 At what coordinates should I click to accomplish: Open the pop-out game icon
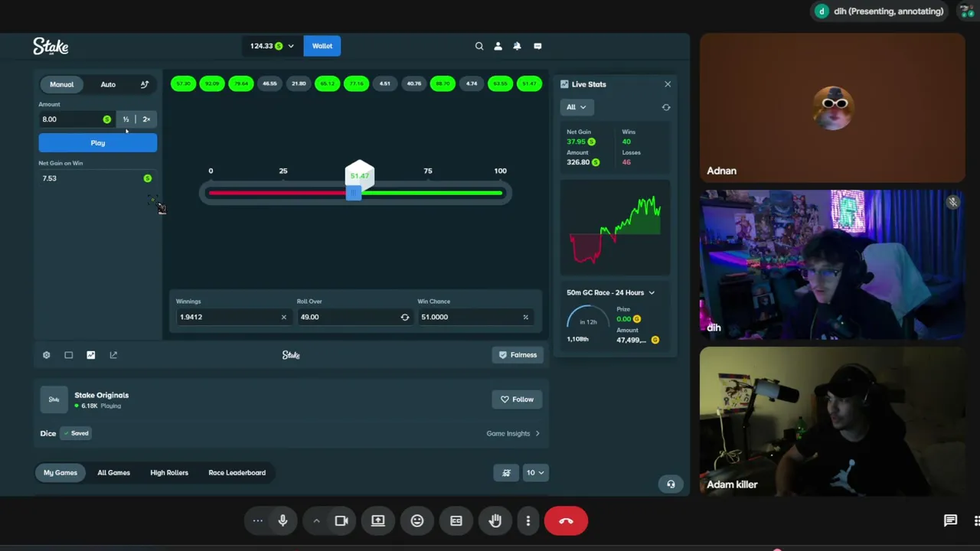pyautogui.click(x=113, y=355)
